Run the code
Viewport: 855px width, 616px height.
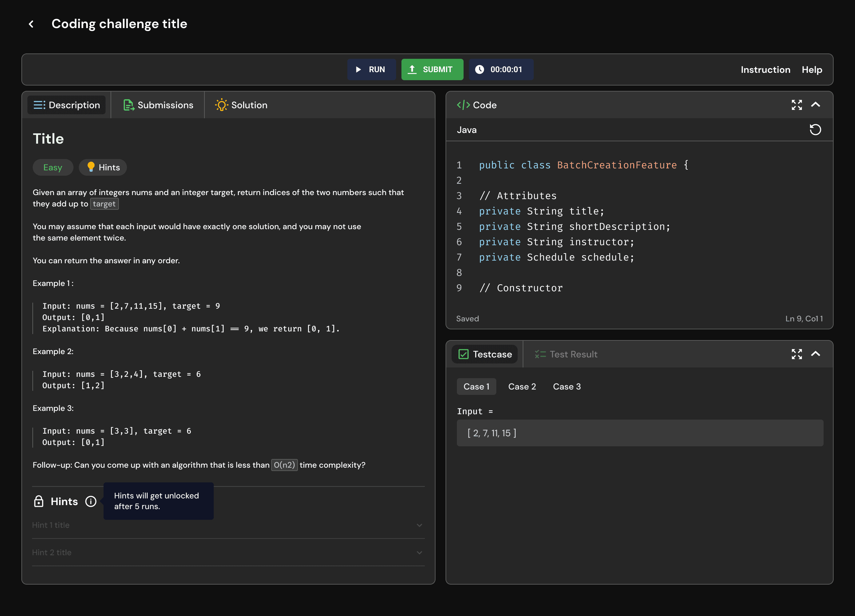(371, 69)
